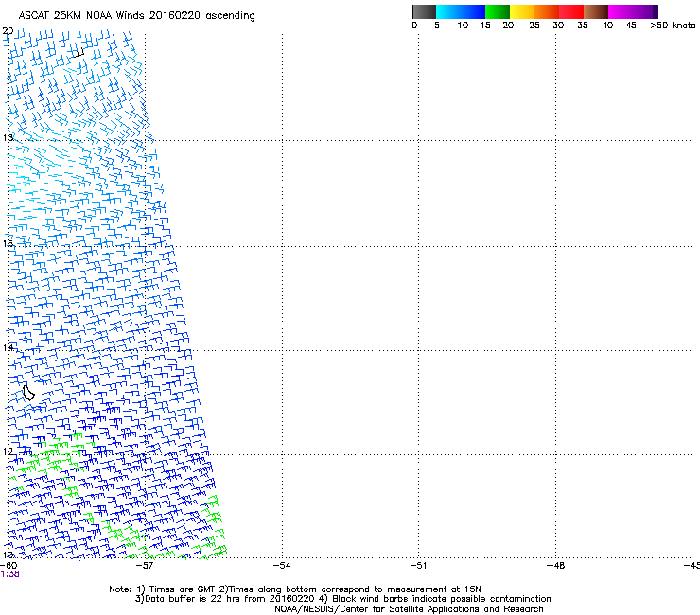This screenshot has height=615, width=700.
Task: Click the chart title 'ASCAT 25KM NOAA Winds 20160220 ascending'
Action: click(136, 16)
